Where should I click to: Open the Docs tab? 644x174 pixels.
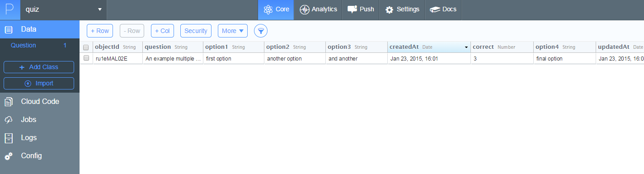[443, 9]
